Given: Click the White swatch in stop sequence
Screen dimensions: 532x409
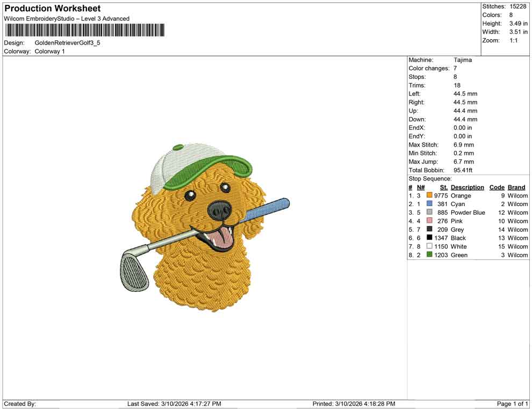Looking at the screenshot, I should pos(428,246).
